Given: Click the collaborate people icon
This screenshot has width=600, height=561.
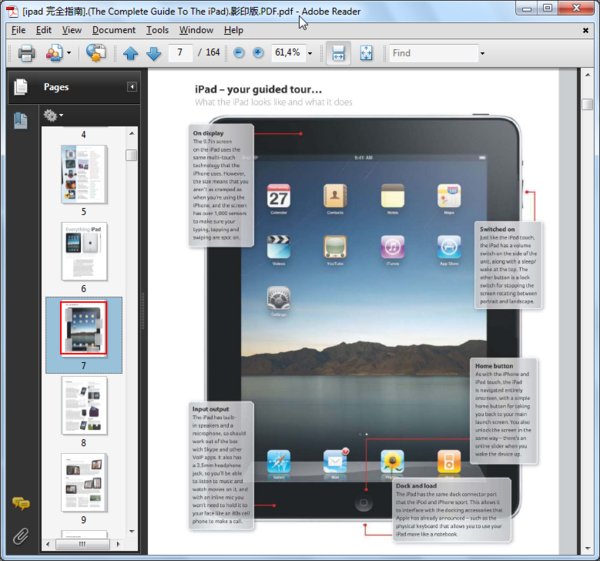Looking at the screenshot, I should click(54, 53).
